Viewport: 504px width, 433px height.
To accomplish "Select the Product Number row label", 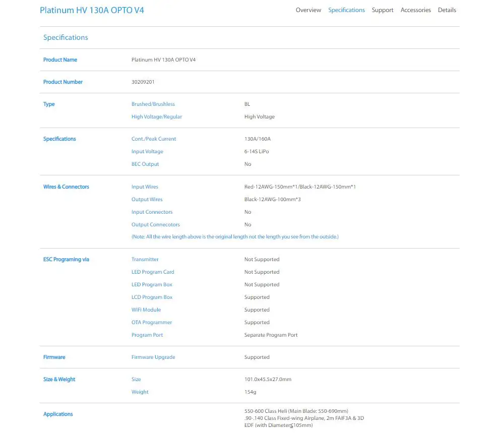I will (63, 82).
